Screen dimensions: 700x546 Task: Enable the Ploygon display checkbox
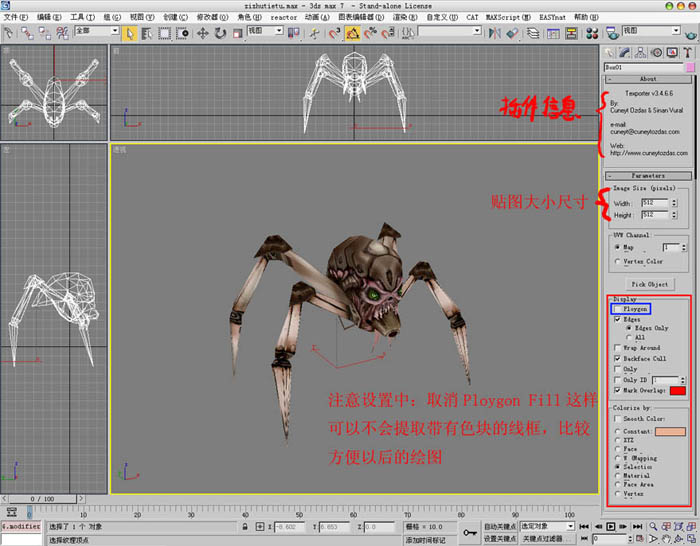click(x=617, y=309)
